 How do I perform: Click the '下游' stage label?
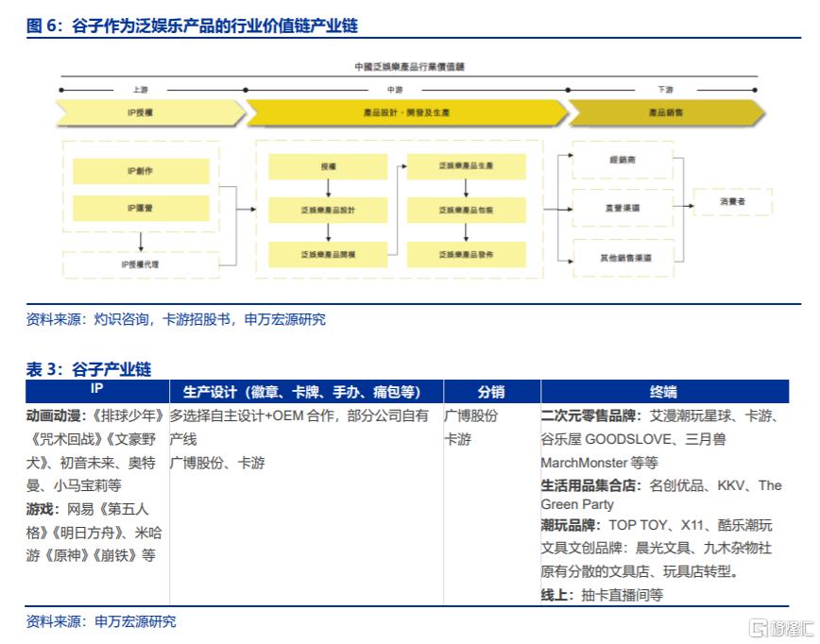[665, 90]
